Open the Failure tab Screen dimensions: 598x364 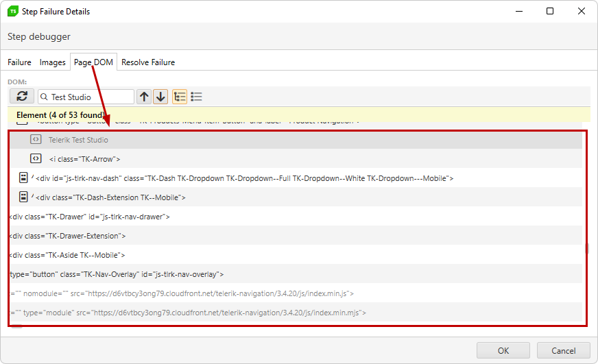(19, 62)
